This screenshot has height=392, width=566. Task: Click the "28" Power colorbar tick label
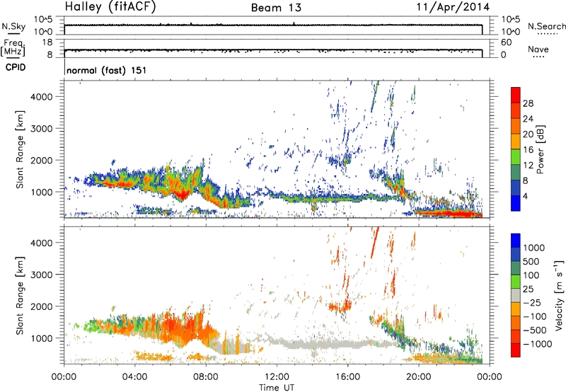pyautogui.click(x=528, y=103)
